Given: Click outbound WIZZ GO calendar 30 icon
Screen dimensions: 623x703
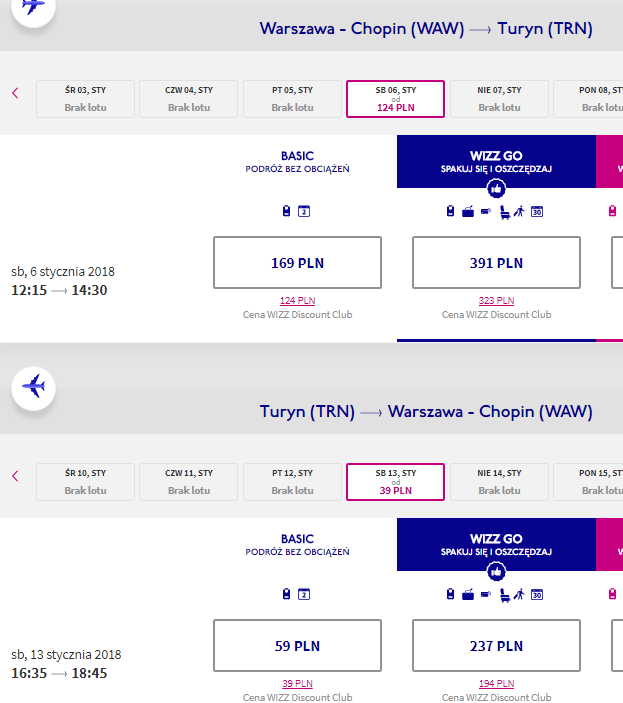Looking at the screenshot, I should click(537, 211).
